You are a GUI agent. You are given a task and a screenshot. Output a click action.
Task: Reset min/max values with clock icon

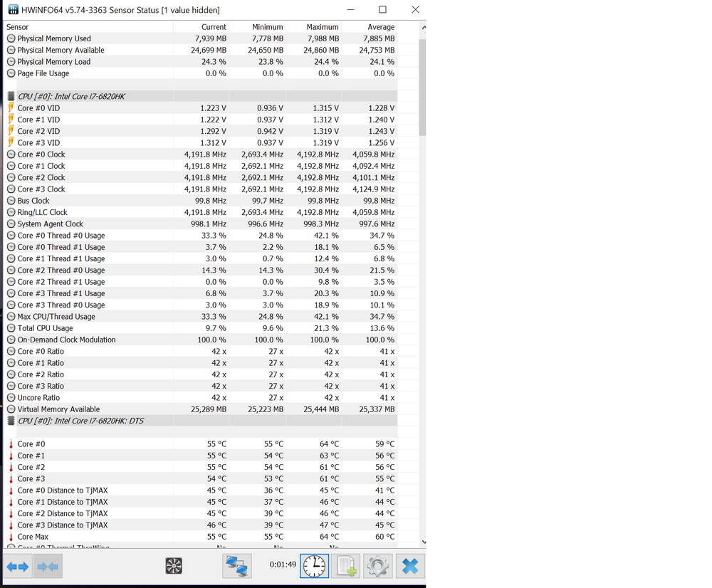pyautogui.click(x=314, y=566)
